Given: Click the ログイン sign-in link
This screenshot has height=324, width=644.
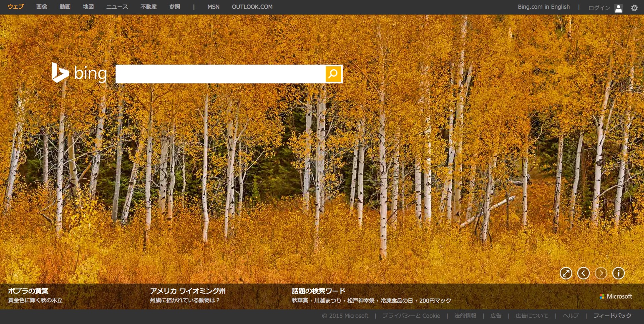Looking at the screenshot, I should pyautogui.click(x=599, y=8).
